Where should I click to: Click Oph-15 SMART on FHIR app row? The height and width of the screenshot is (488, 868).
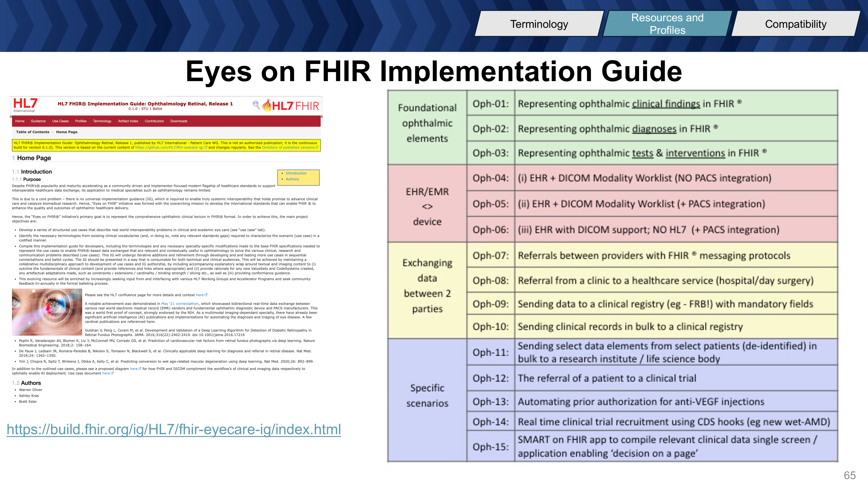pyautogui.click(x=652, y=446)
